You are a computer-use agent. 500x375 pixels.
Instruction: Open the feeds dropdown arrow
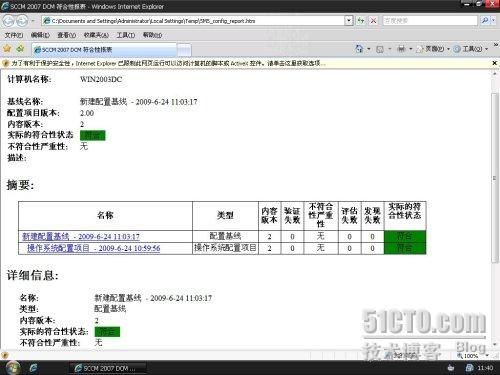[x=390, y=49]
